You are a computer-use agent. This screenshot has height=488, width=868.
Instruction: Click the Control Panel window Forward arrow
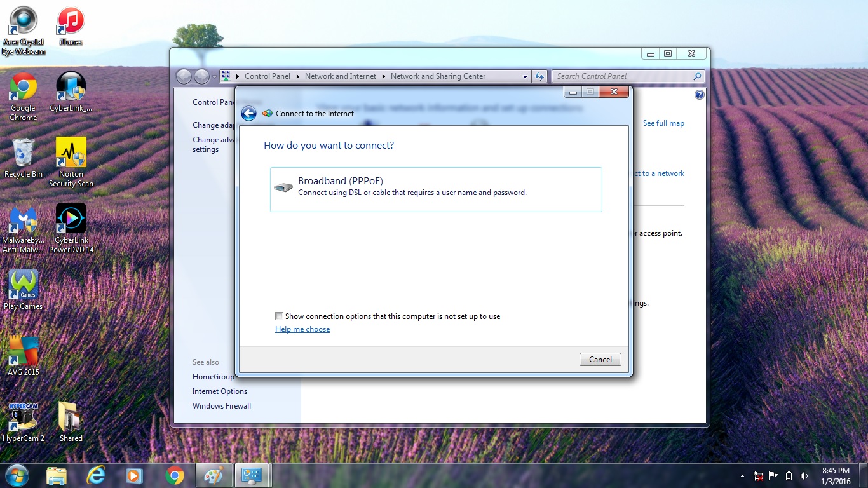pos(201,76)
